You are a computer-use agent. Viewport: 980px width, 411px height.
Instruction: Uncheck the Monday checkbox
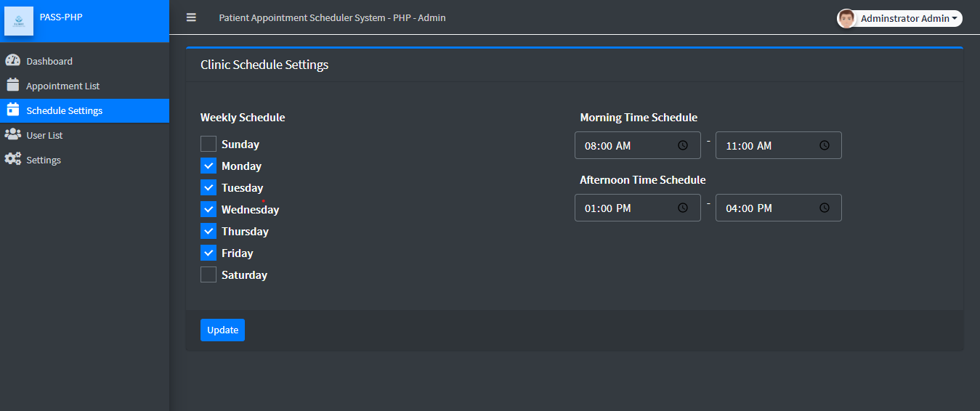click(x=208, y=166)
